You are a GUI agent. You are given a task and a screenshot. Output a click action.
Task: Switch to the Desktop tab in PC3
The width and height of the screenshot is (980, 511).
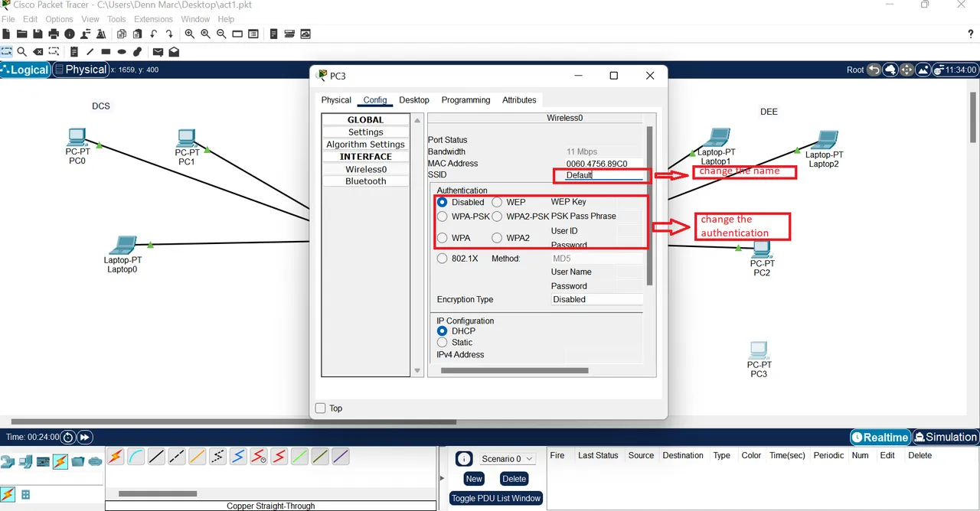tap(414, 100)
